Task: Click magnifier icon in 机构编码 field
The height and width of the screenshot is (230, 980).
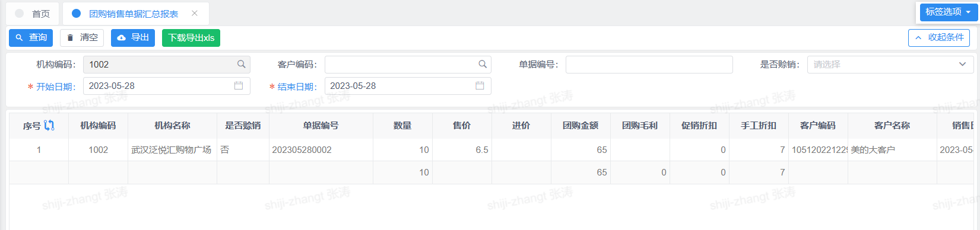Action: (242, 65)
